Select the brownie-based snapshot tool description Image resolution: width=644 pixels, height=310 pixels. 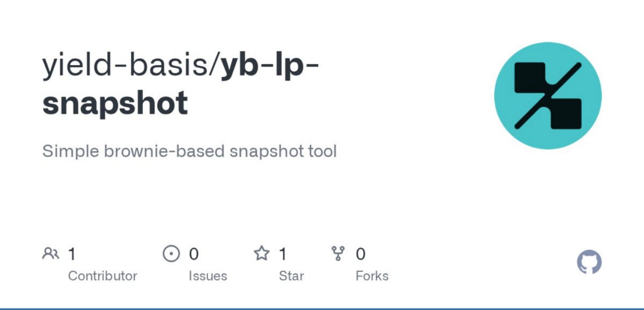(189, 151)
